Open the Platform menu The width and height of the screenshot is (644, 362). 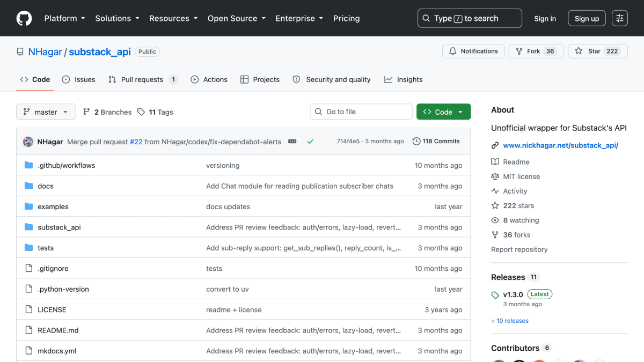[64, 18]
